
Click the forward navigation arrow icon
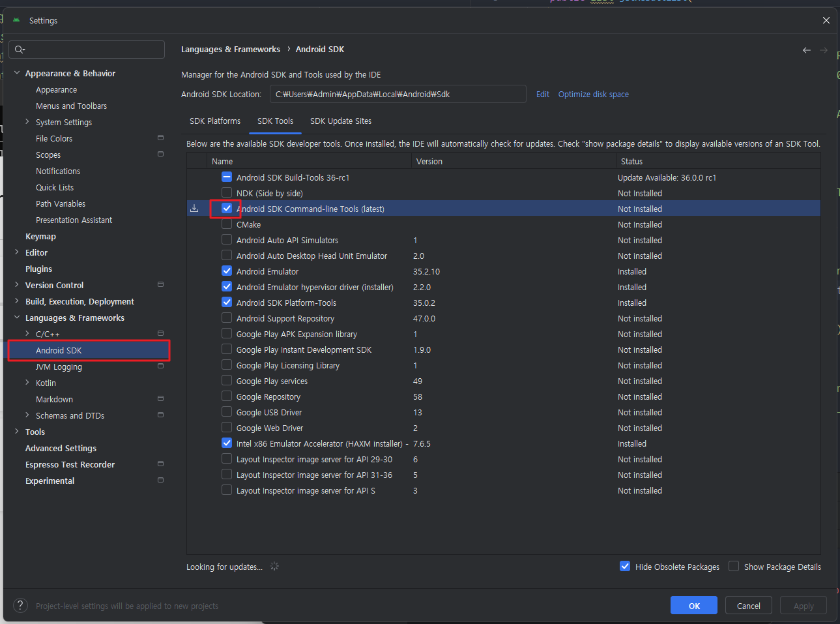click(824, 50)
